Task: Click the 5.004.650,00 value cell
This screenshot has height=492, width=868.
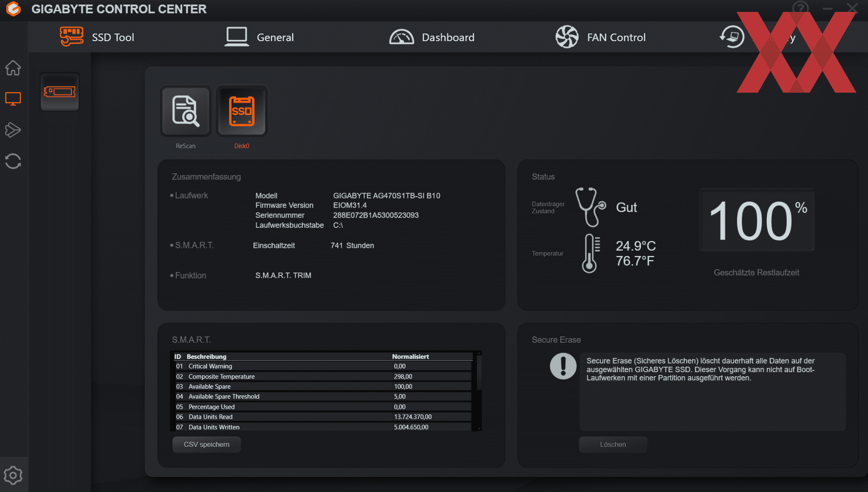Action: click(x=411, y=427)
